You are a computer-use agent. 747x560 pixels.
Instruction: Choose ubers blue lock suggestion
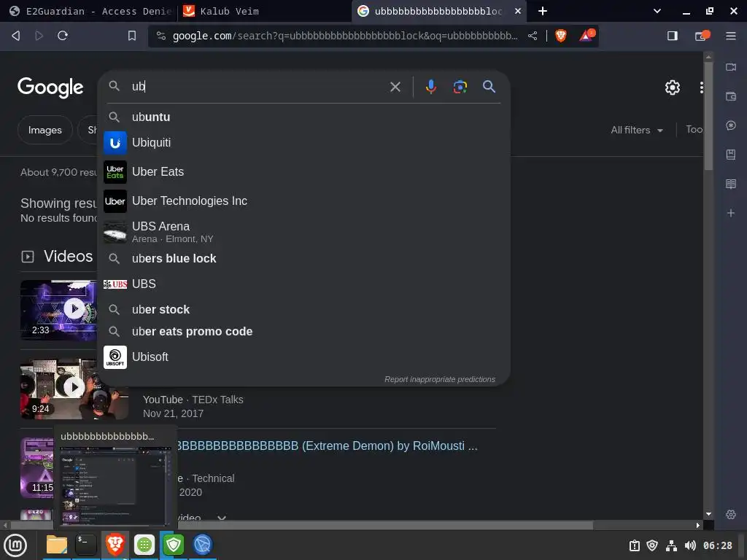(x=303, y=259)
